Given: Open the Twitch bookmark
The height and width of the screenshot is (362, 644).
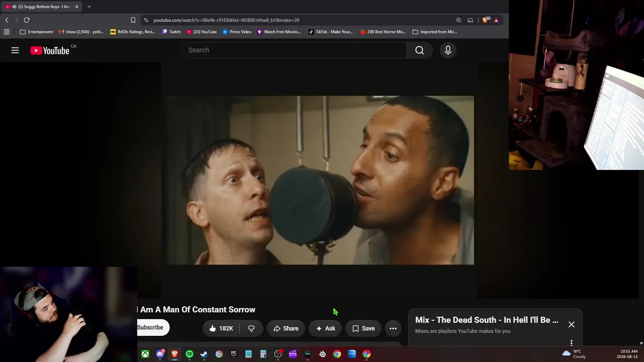Looking at the screenshot, I should pos(172,32).
